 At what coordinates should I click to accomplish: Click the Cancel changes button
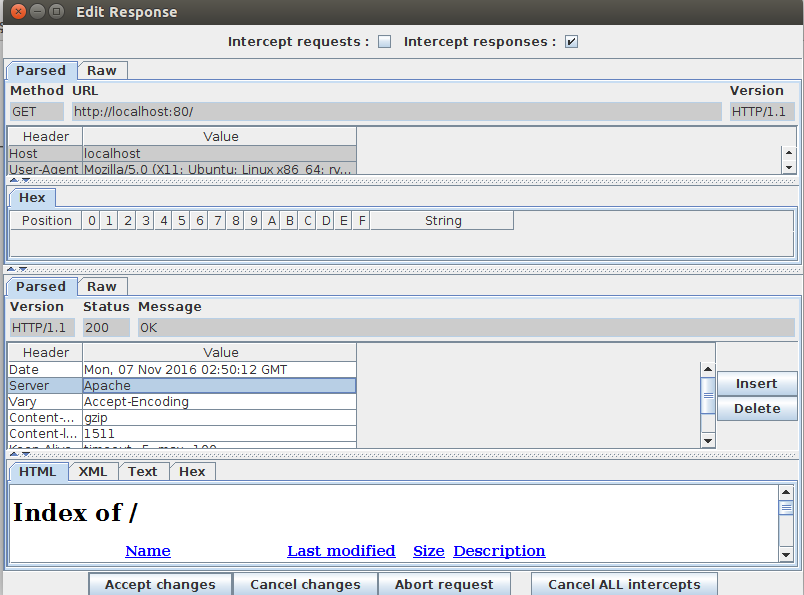(306, 584)
